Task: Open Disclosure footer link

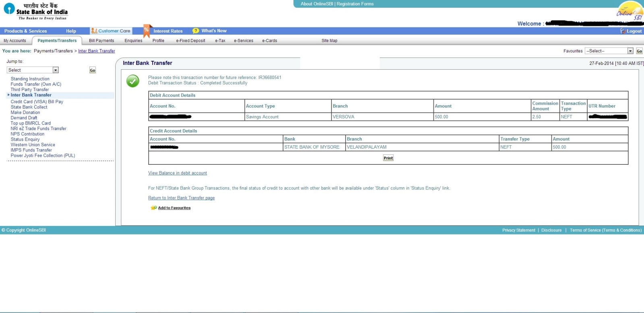Action: [551, 230]
